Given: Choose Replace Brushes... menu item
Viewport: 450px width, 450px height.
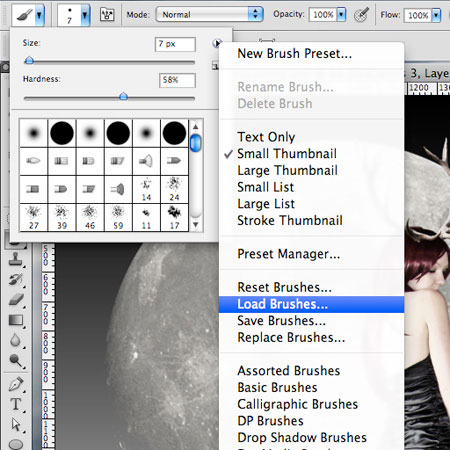Looking at the screenshot, I should [311, 337].
